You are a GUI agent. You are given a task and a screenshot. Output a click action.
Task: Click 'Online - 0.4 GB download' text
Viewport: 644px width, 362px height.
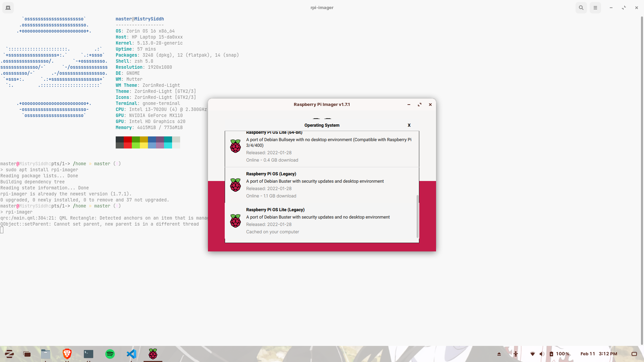coord(272,160)
